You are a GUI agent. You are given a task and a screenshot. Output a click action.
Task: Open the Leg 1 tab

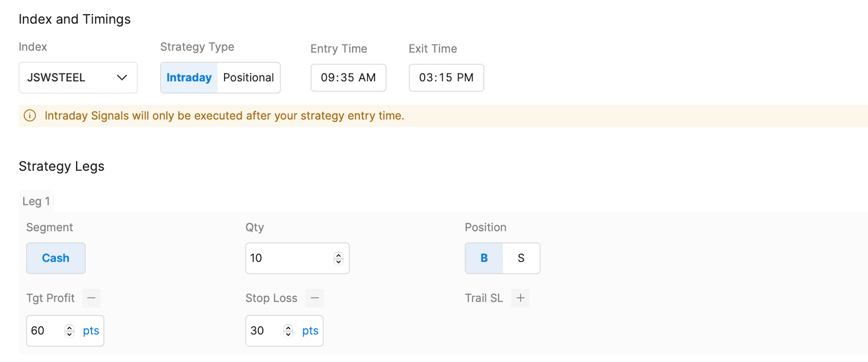click(36, 201)
